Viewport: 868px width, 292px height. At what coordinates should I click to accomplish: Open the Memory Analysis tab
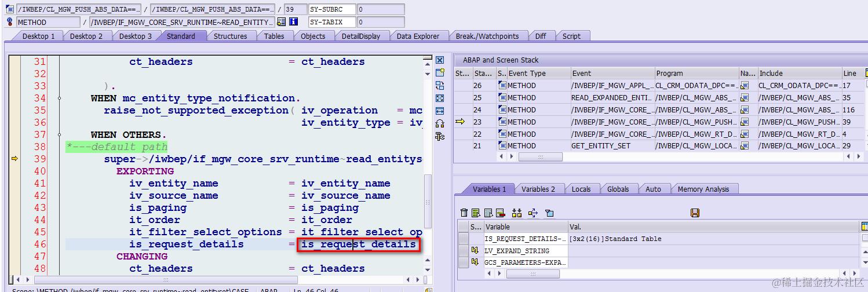703,189
